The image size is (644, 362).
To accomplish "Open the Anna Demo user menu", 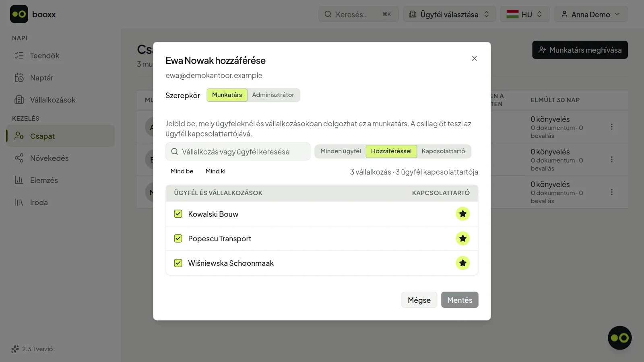I will (x=591, y=14).
